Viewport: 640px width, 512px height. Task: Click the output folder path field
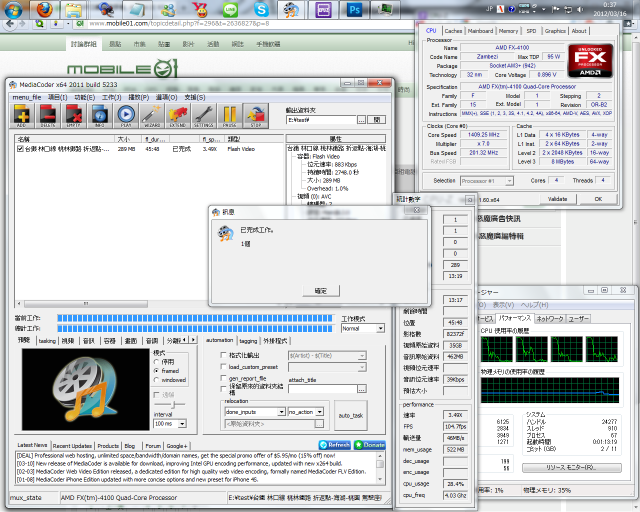point(322,120)
